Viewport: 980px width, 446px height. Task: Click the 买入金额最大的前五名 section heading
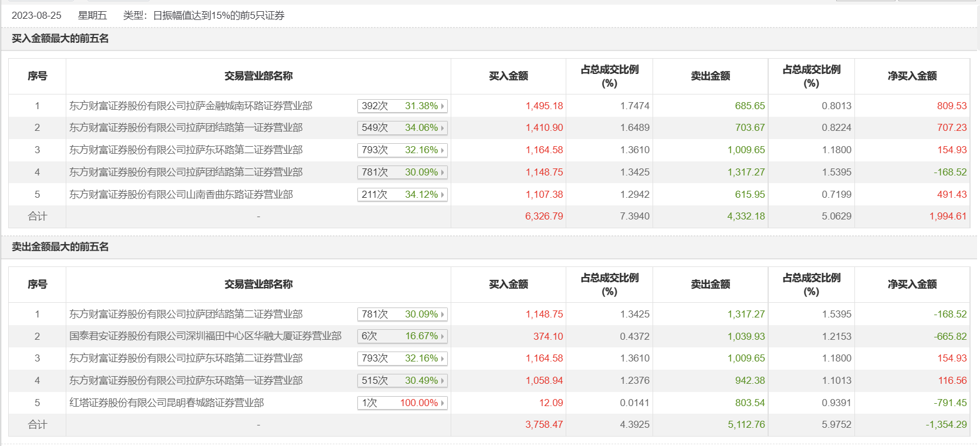[x=60, y=39]
